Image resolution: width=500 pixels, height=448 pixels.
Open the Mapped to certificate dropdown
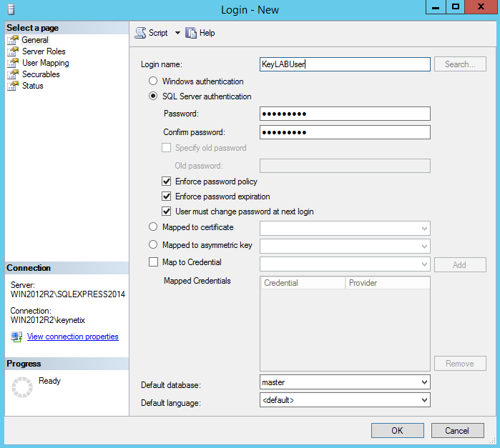424,229
